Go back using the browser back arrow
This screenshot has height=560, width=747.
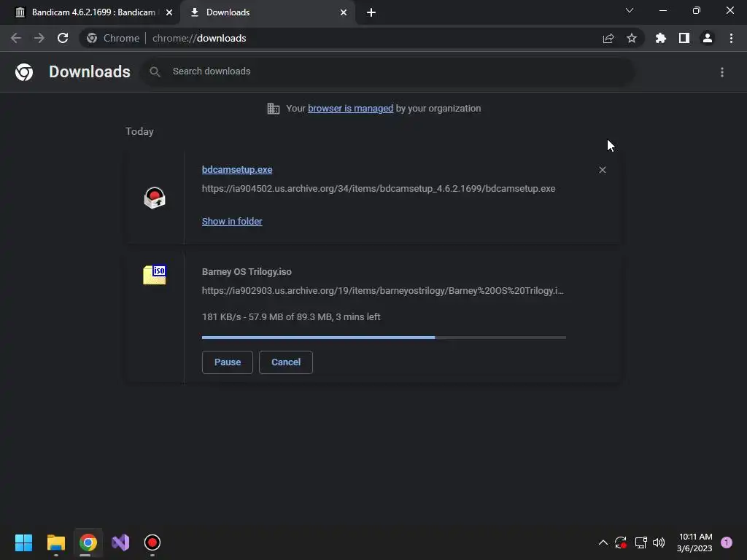coord(16,38)
